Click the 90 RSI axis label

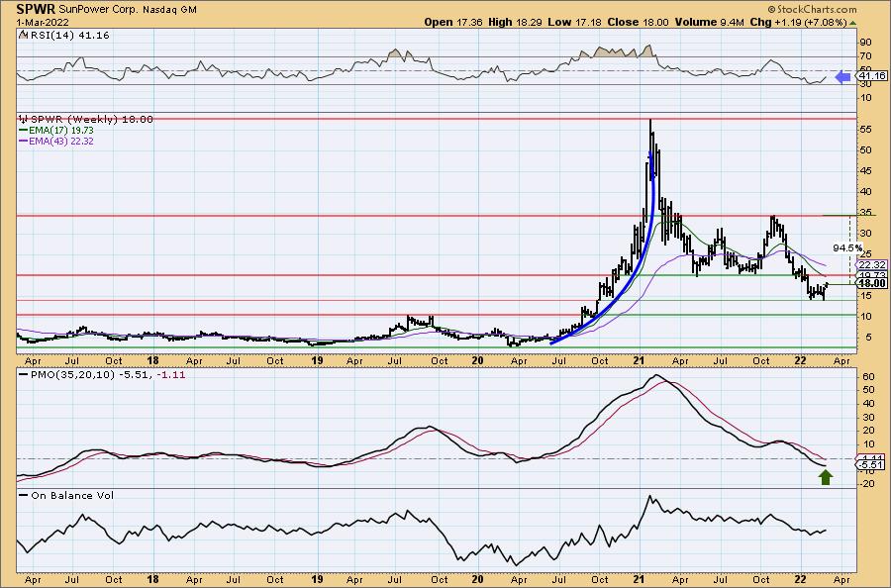coord(865,43)
